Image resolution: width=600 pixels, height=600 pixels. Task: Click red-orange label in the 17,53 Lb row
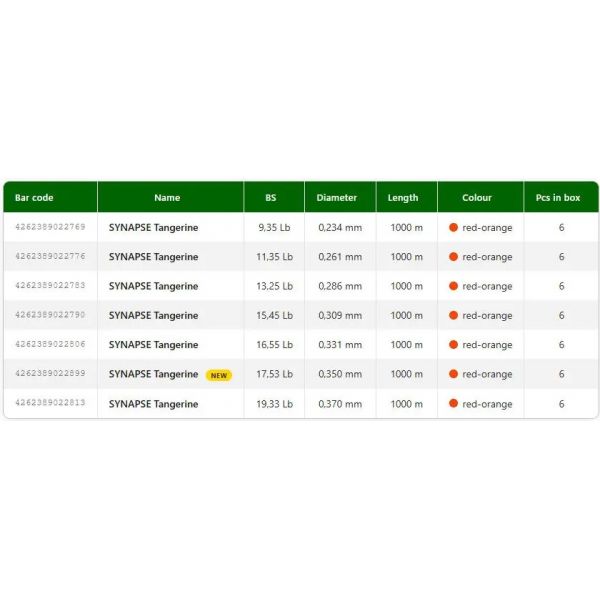coord(487,374)
